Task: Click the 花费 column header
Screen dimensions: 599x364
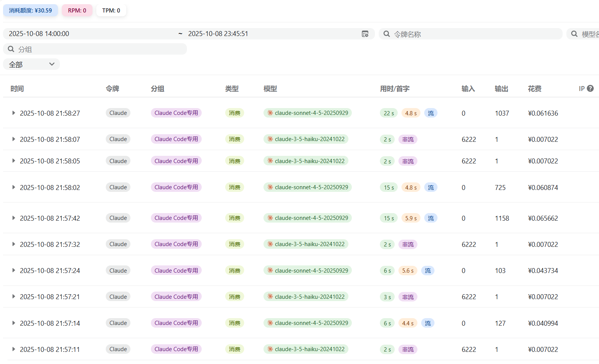Action: (535, 89)
